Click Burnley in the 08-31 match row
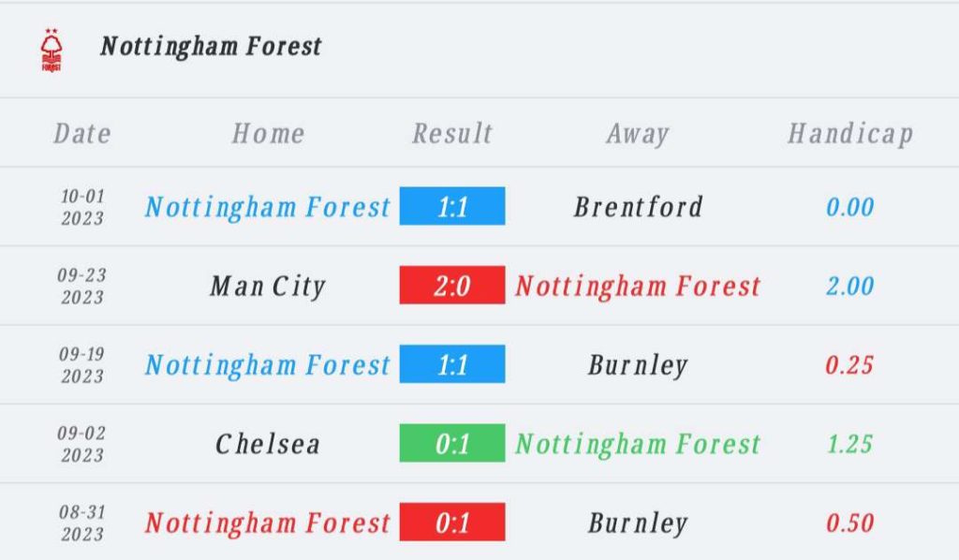 click(x=638, y=523)
